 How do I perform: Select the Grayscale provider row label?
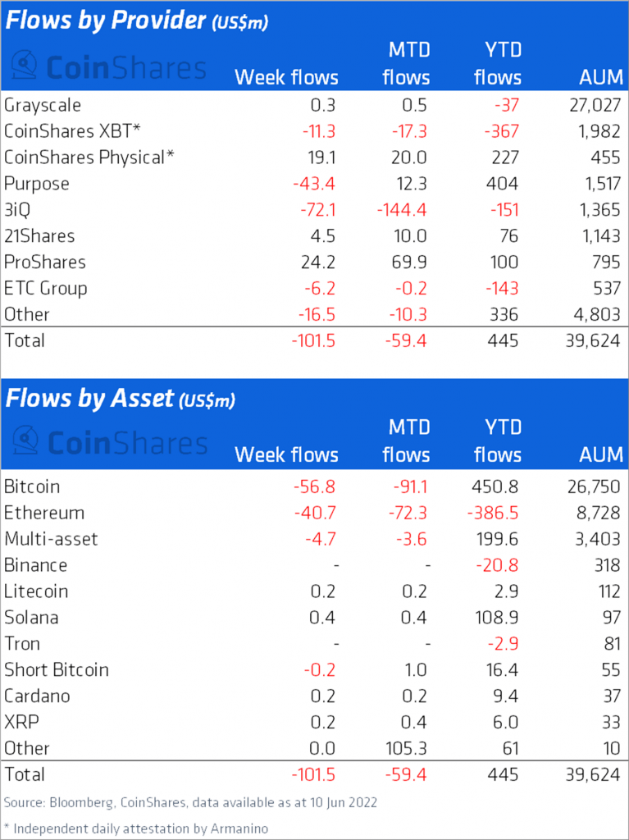click(x=43, y=105)
